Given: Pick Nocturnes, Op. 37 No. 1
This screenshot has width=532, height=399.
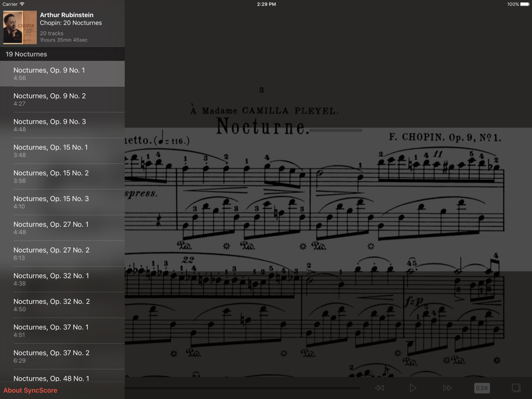Looking at the screenshot, I should click(x=62, y=331).
